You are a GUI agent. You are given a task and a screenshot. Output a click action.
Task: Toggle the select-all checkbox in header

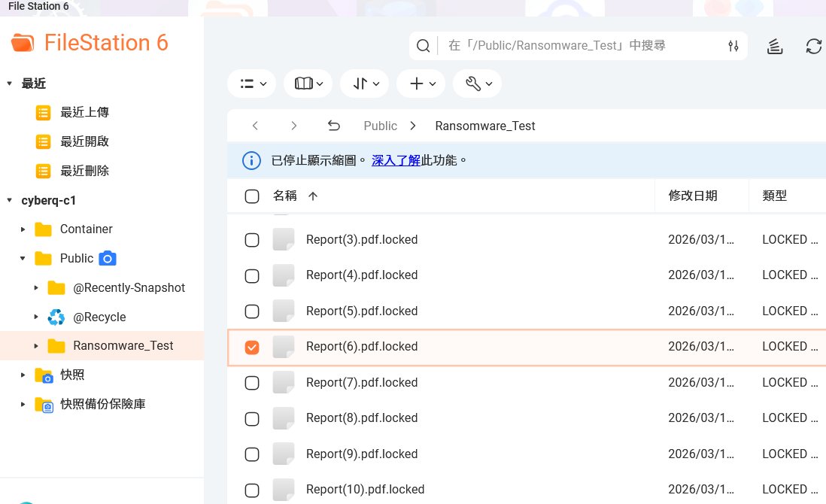pyautogui.click(x=252, y=196)
